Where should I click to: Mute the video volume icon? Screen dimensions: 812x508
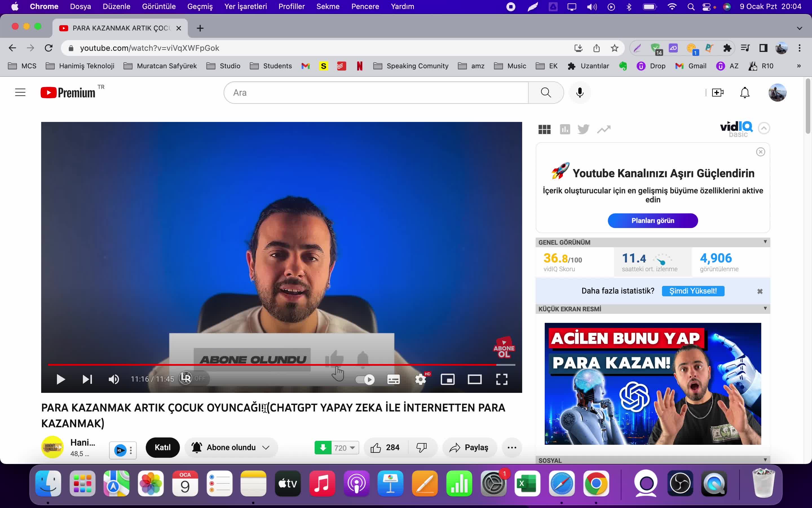pos(114,379)
